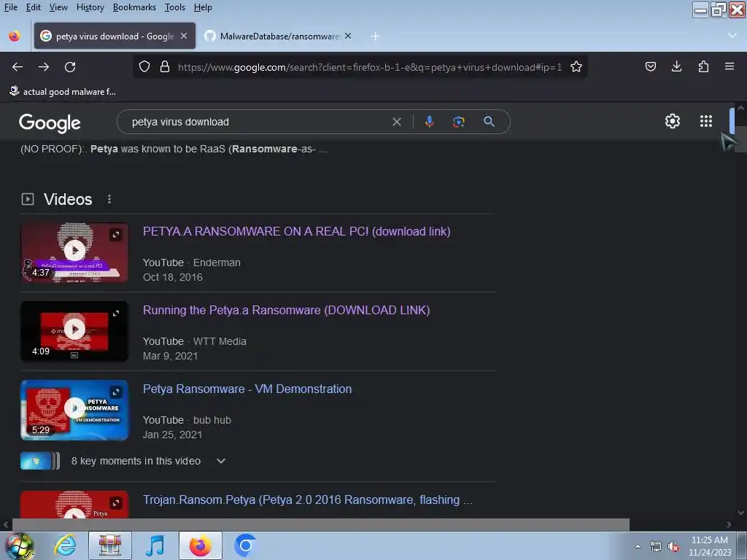Viewport: 747px width, 560px height.
Task: Play the WTT Media 4:09 thumbnail
Action: [x=74, y=332]
